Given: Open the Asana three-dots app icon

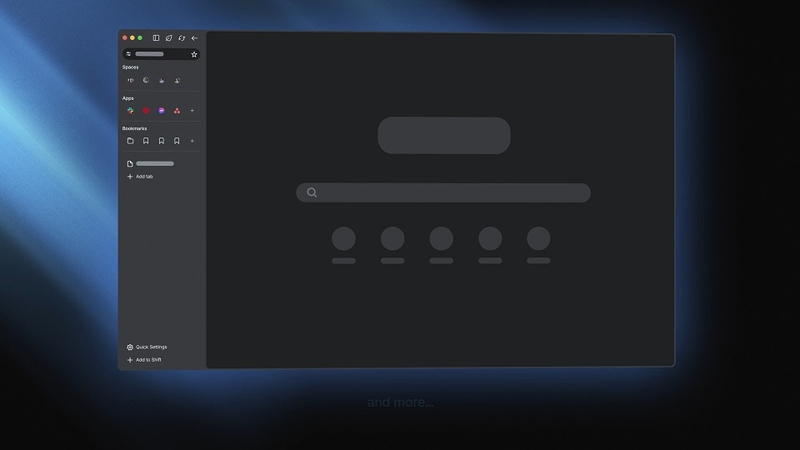Looking at the screenshot, I should pyautogui.click(x=177, y=111).
